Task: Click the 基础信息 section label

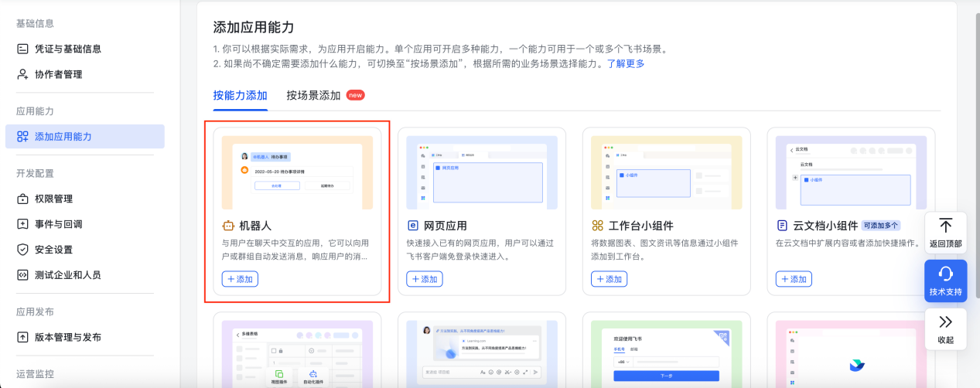Action: [36, 24]
